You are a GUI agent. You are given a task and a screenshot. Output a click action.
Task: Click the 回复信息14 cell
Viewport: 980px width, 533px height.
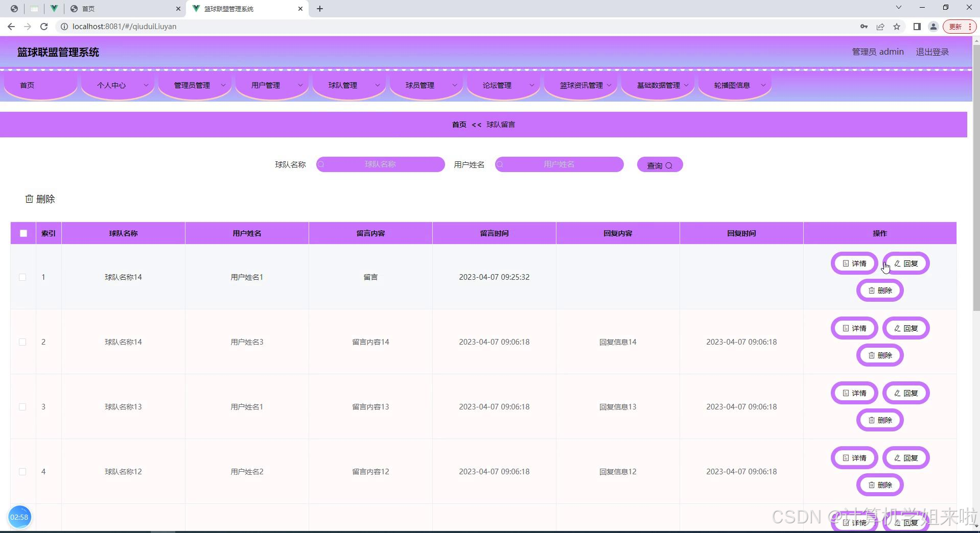618,342
